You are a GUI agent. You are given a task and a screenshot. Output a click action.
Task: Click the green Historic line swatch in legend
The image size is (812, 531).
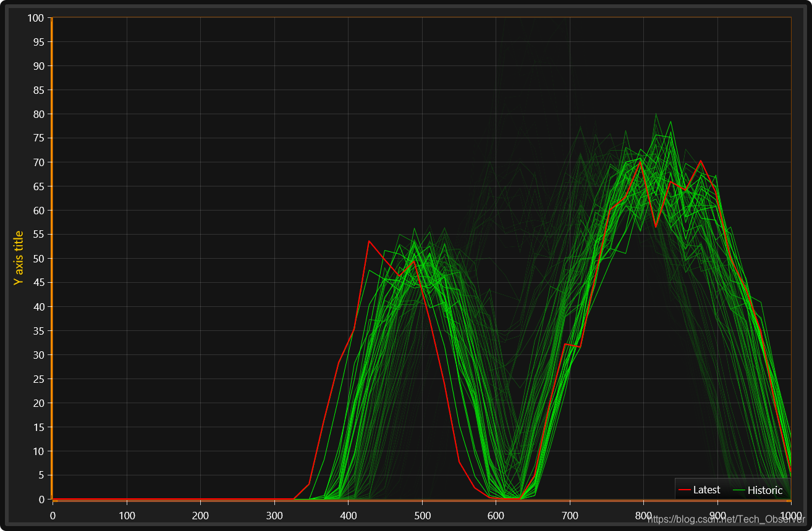738,490
